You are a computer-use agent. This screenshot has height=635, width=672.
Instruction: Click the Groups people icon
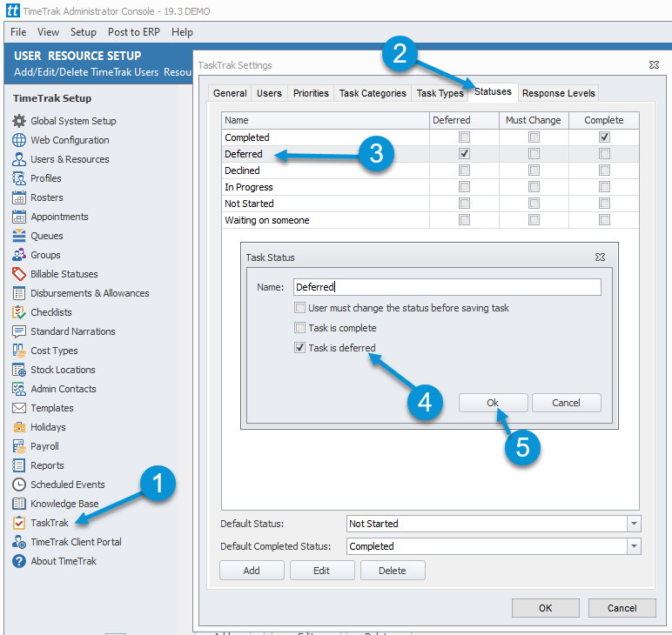pos(19,255)
